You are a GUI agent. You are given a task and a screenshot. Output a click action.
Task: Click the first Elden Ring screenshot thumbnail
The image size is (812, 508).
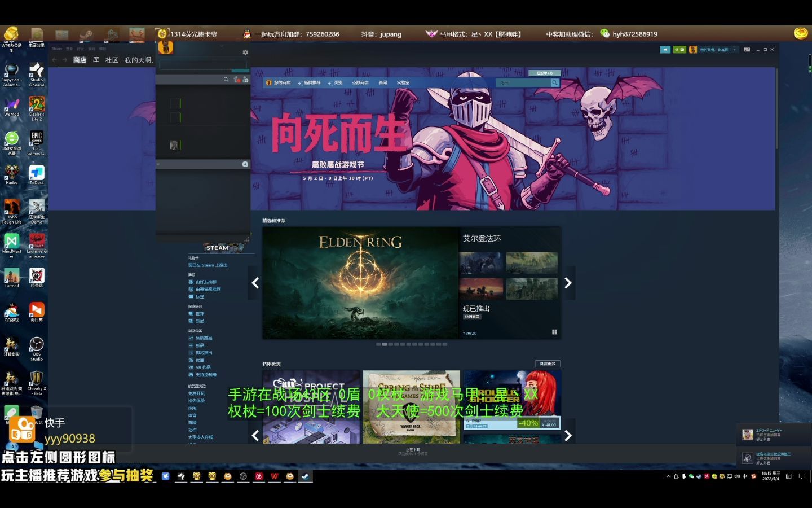pos(481,263)
